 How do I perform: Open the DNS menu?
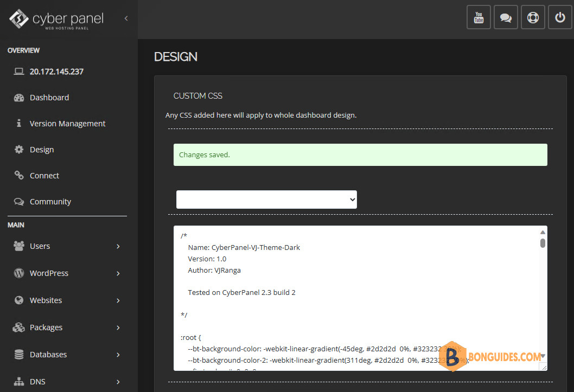click(37, 381)
